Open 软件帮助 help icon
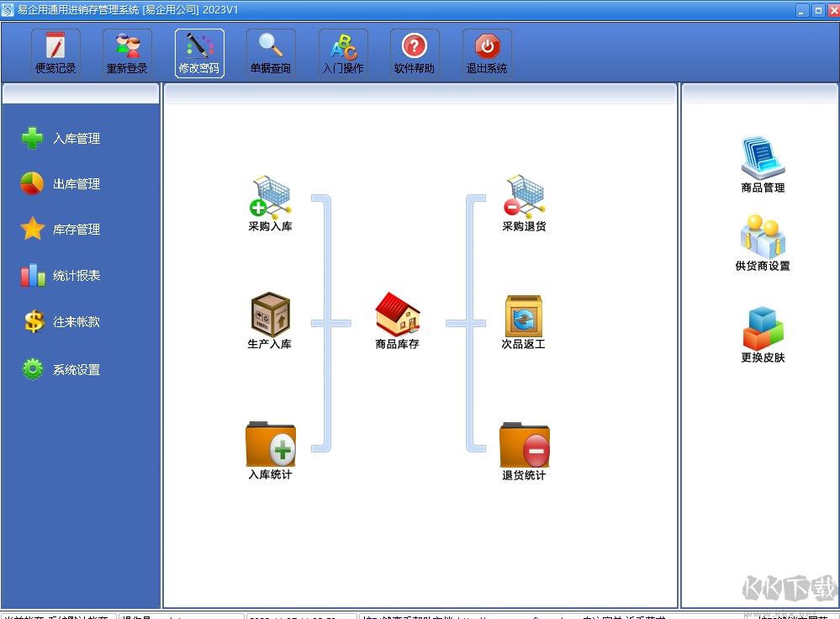Screen dimensions: 840x619 click(x=415, y=52)
